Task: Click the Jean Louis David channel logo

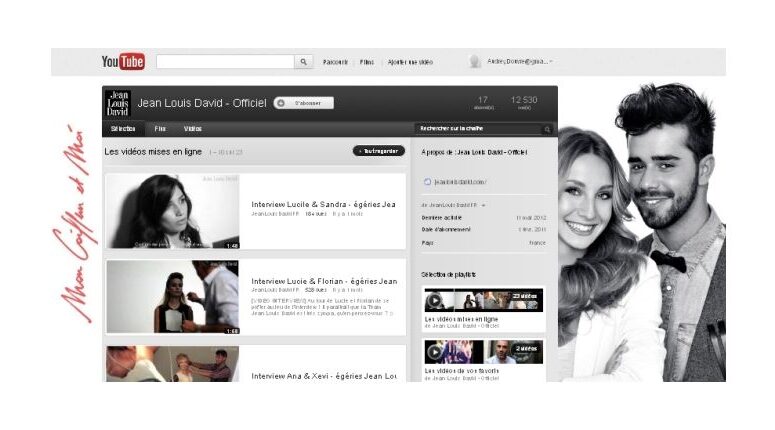Action: tap(118, 103)
